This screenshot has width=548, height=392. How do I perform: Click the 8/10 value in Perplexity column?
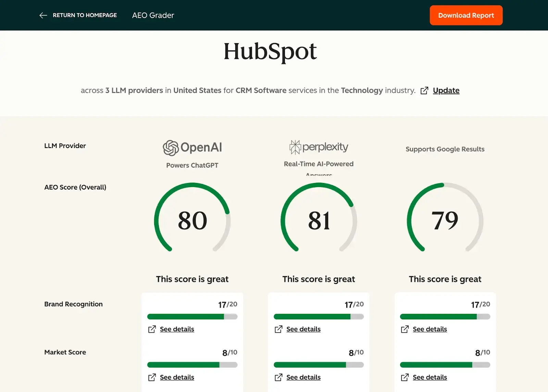coord(356,353)
